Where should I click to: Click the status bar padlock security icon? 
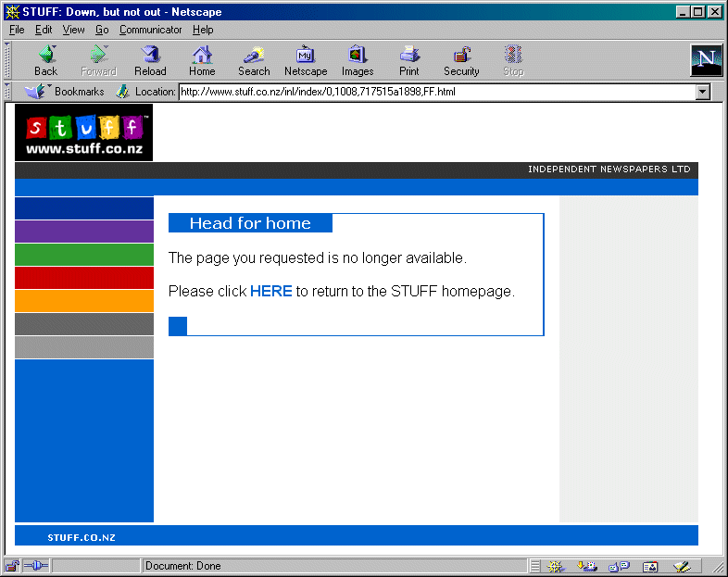click(x=12, y=566)
